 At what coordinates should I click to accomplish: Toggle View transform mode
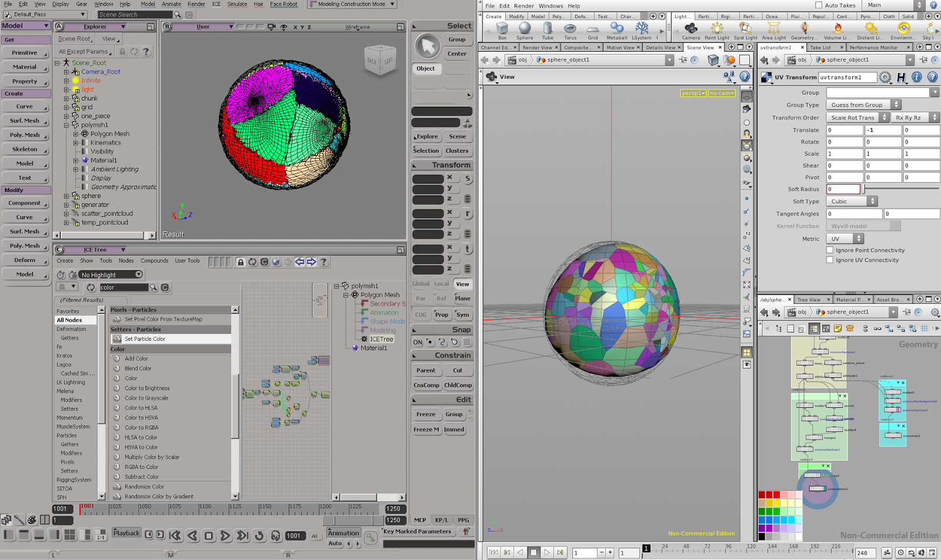[x=463, y=284]
